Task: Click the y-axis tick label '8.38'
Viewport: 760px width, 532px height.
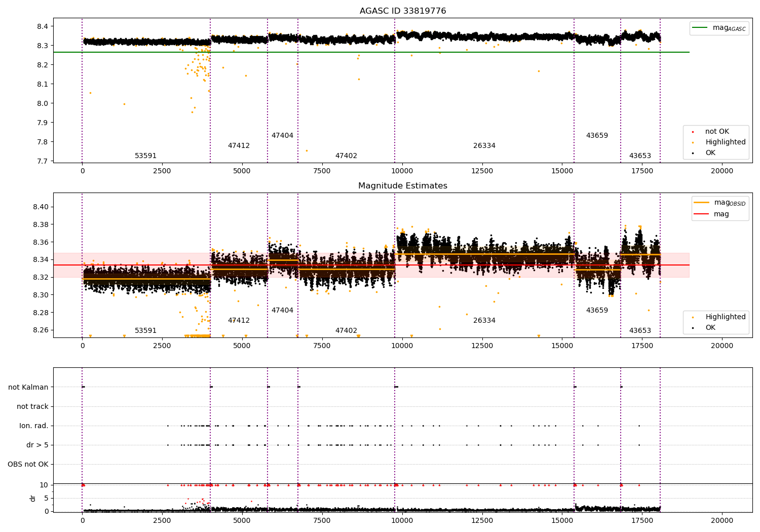Action: 41,224
